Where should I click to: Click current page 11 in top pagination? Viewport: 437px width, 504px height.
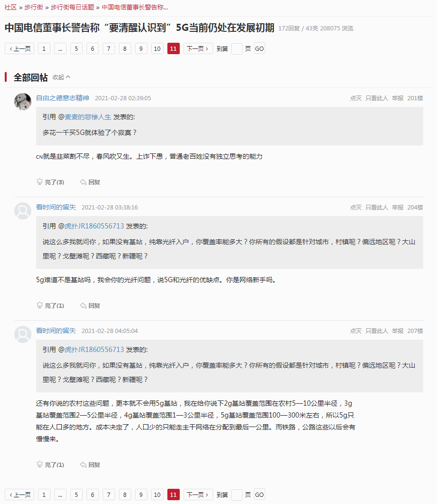click(174, 49)
